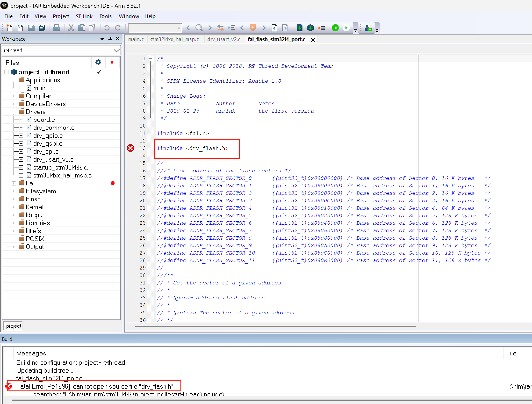Image resolution: width=532 pixels, height=404 pixels.
Task: Expand the Fal folder
Action: tap(14, 183)
